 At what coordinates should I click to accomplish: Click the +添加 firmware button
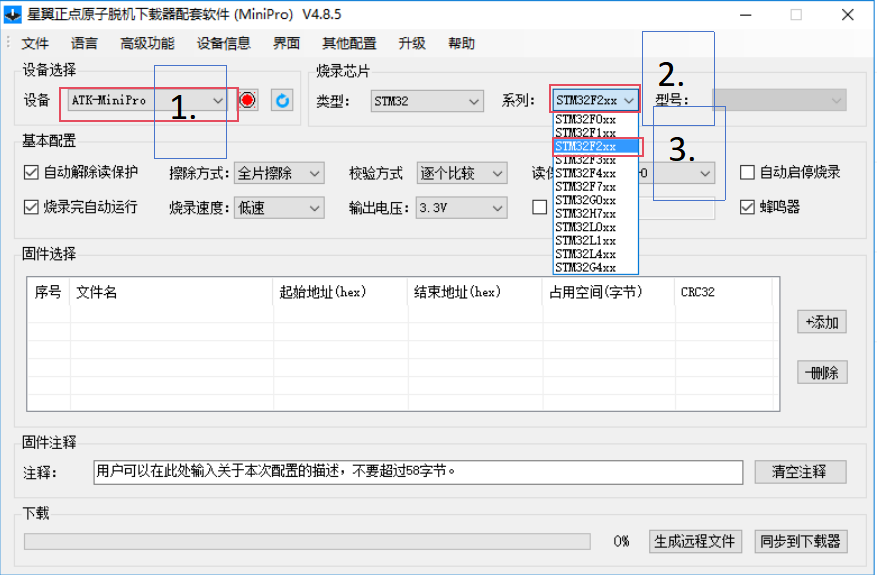click(822, 322)
